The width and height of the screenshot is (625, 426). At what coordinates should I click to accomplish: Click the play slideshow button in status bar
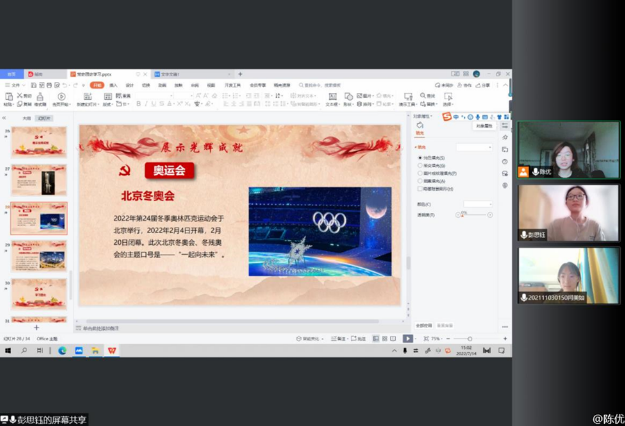[x=408, y=339]
